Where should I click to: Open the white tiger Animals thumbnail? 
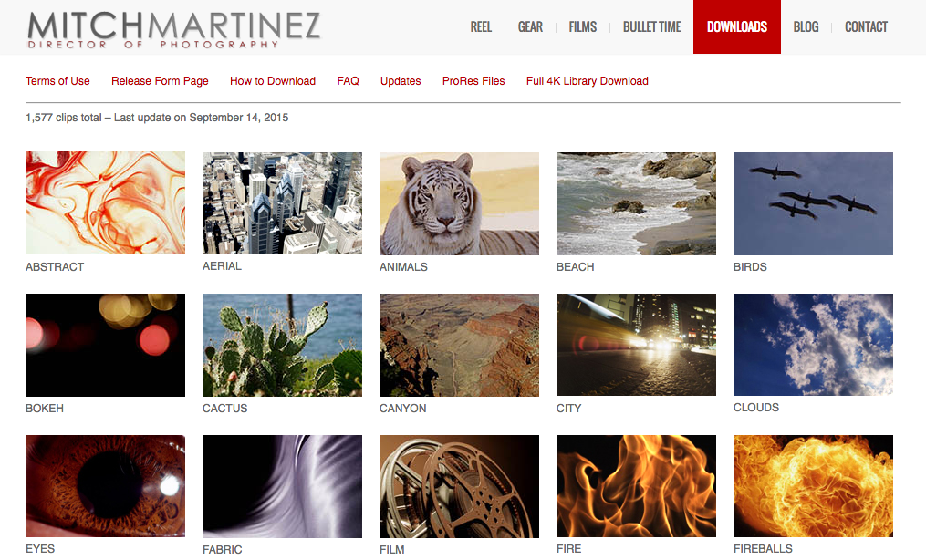(459, 203)
